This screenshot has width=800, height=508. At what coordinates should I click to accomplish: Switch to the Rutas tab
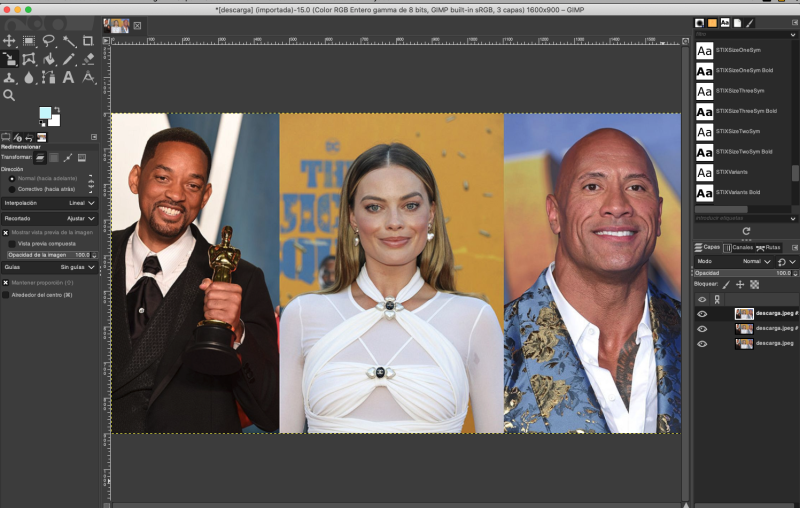point(770,247)
